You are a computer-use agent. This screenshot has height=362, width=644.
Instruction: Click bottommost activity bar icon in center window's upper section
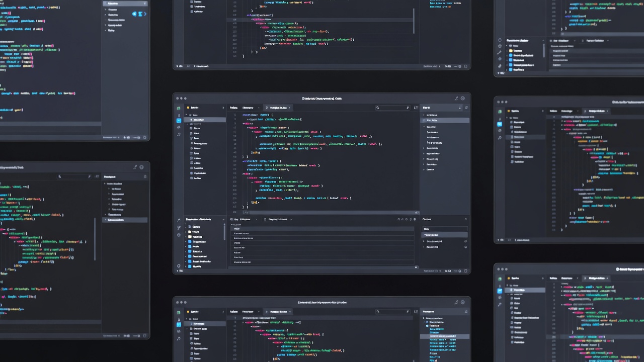(179, 134)
